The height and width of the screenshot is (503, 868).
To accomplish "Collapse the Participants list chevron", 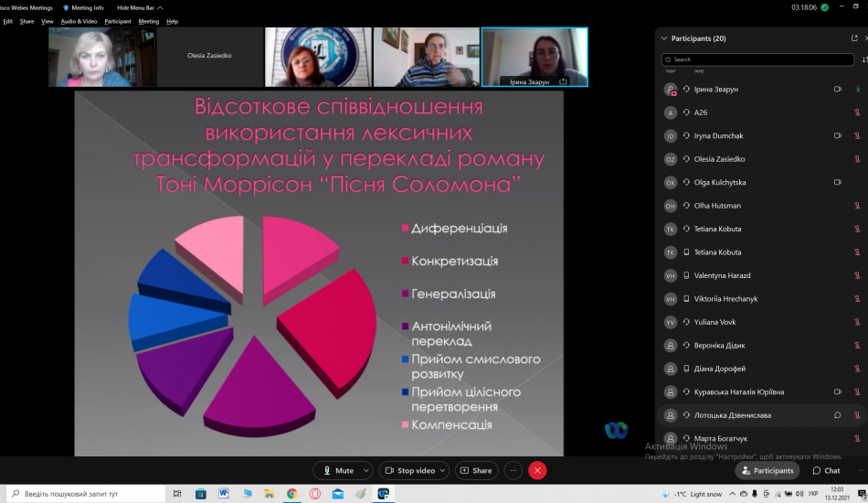I will [x=662, y=38].
